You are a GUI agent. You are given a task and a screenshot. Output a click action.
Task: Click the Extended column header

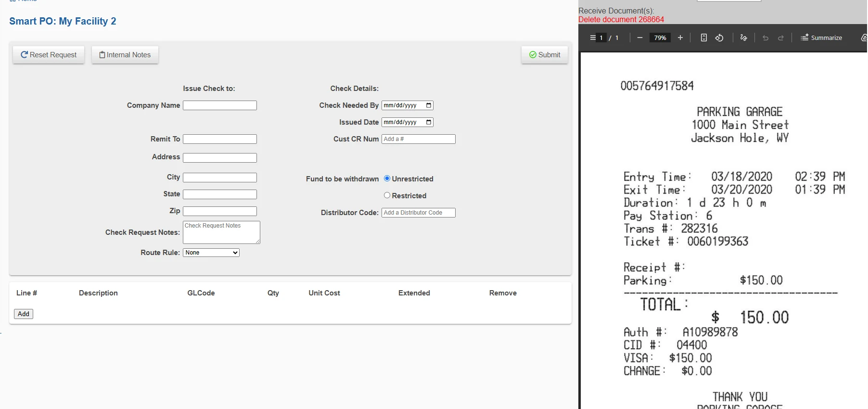[x=414, y=293]
